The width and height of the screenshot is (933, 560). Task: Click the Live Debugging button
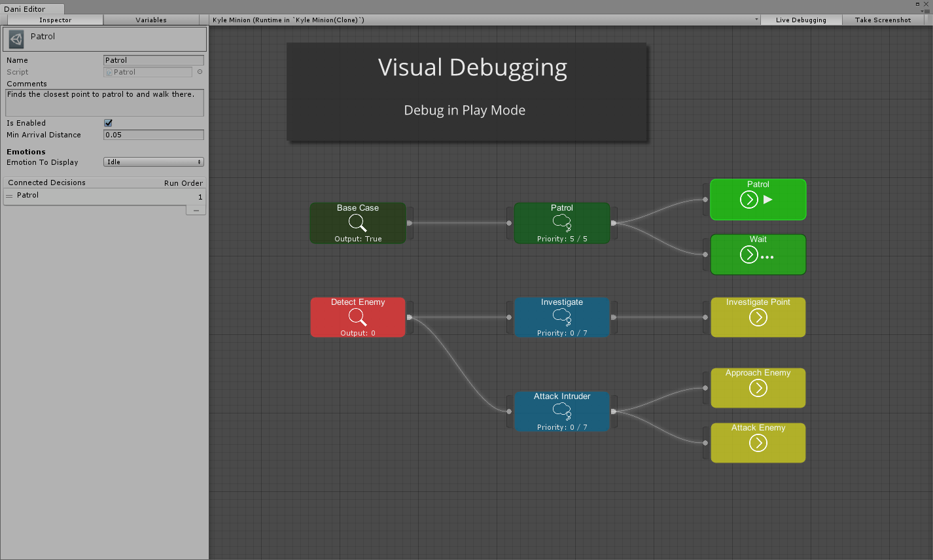coord(801,20)
